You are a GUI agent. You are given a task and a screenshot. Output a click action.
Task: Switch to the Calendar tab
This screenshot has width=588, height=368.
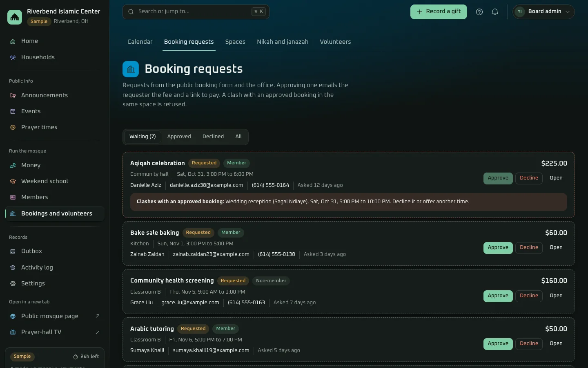pyautogui.click(x=140, y=42)
